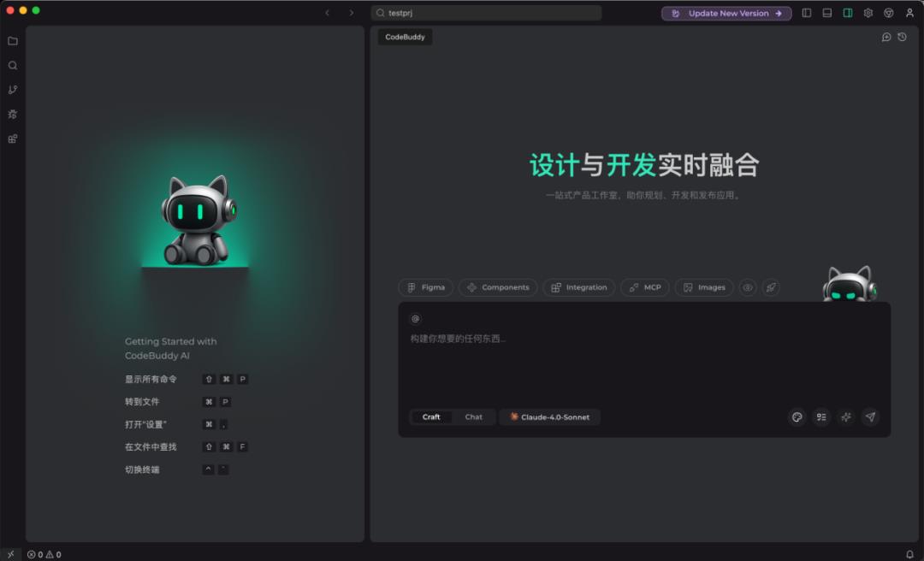Open the settings gear in title bar
924x561 pixels.
[x=868, y=13]
